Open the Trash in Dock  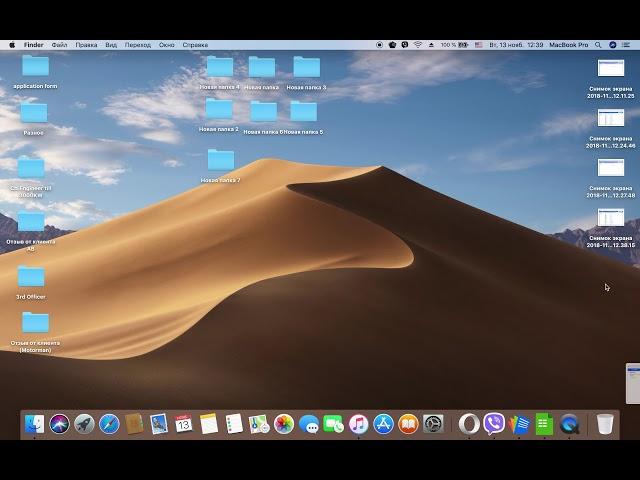tap(605, 424)
